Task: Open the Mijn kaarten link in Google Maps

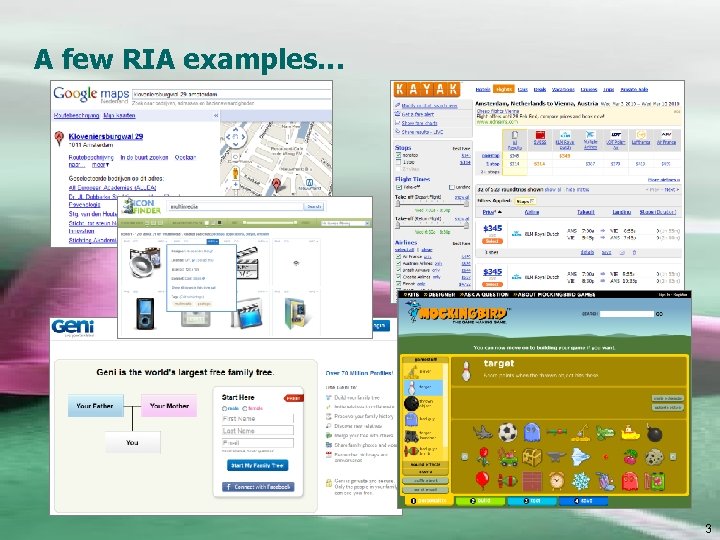Action: 119,115
